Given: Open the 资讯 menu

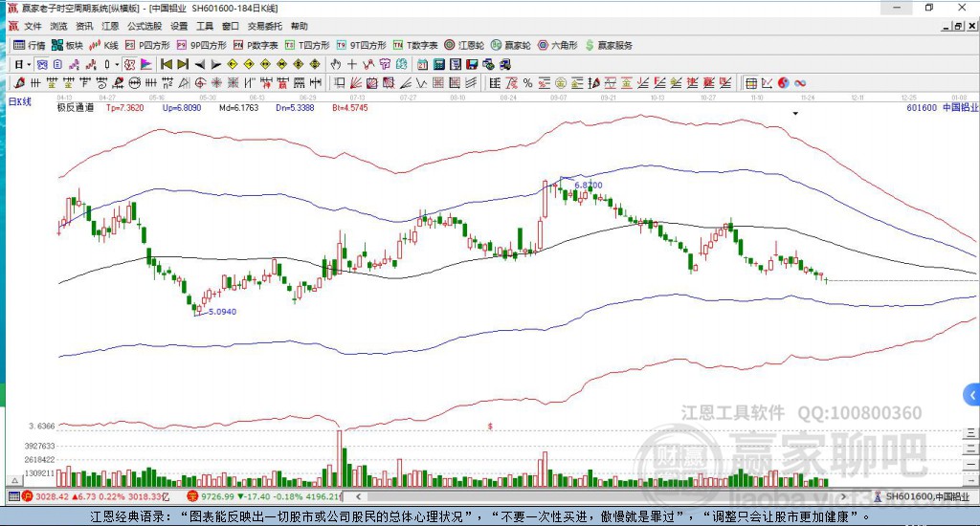Looking at the screenshot, I should click(84, 26).
